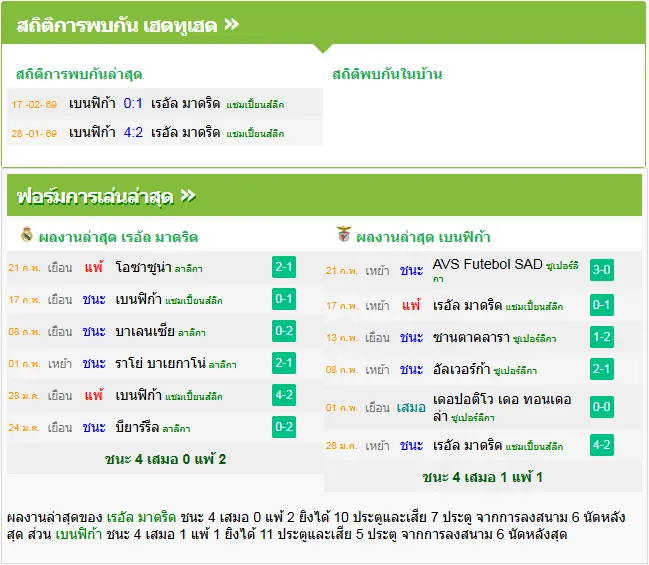Click the AVS Futebol SAD team name
The image size is (649, 565).
[x=488, y=264]
